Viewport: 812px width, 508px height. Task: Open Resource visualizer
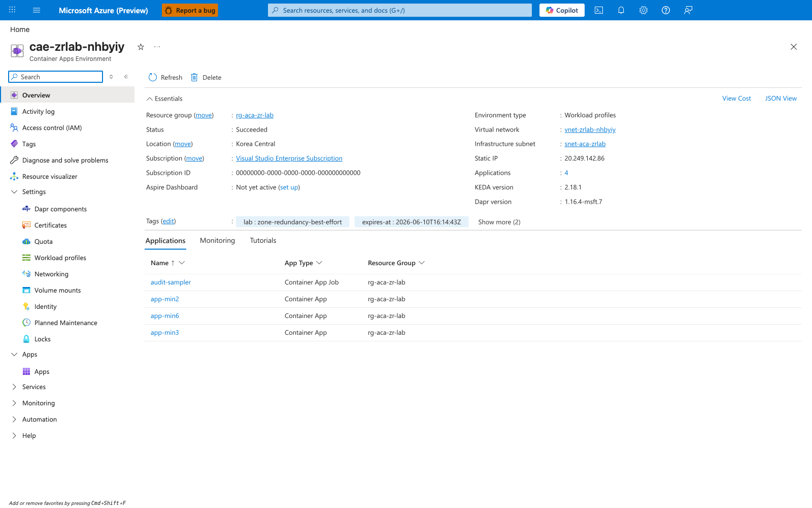(50, 177)
